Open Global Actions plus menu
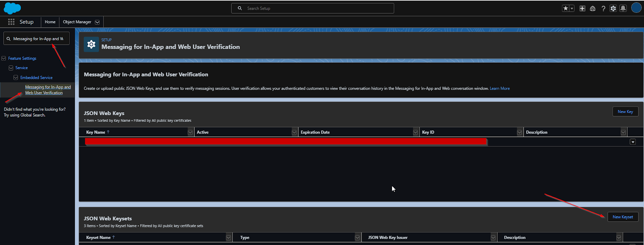The image size is (644, 245). point(582,8)
